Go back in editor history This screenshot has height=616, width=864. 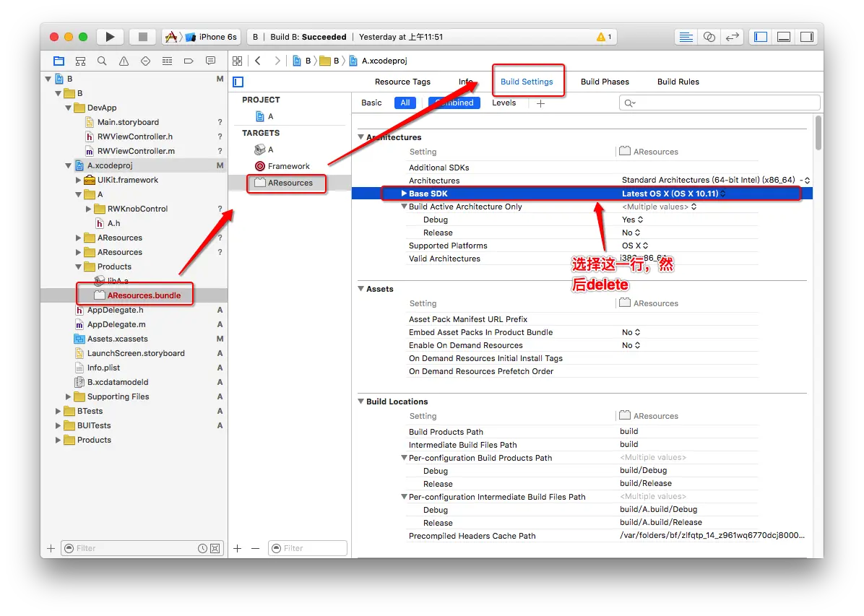tap(258, 61)
